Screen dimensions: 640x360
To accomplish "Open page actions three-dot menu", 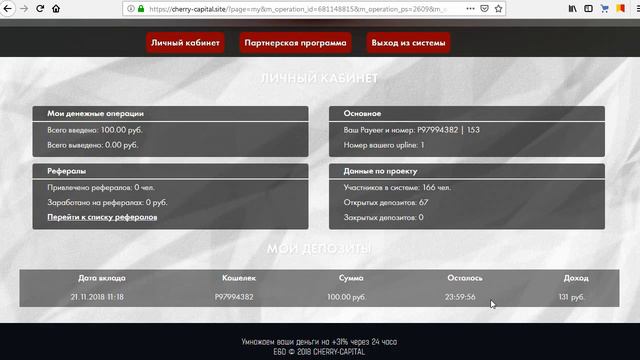I will [470, 9].
